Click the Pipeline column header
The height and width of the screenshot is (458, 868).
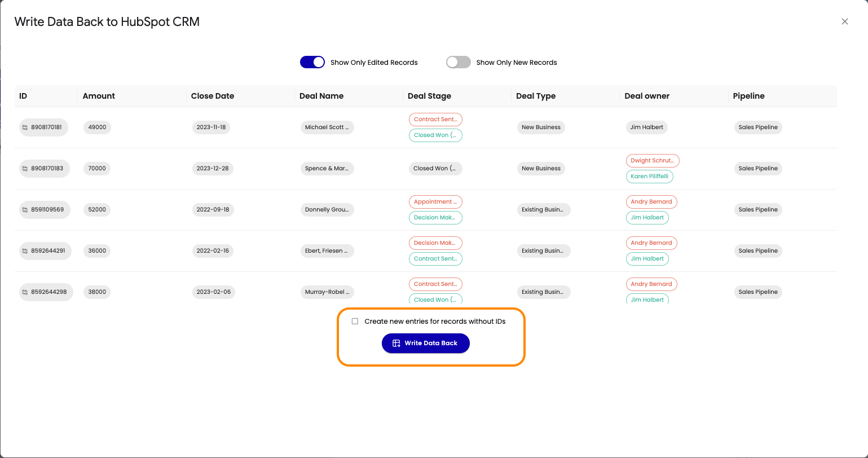748,96
